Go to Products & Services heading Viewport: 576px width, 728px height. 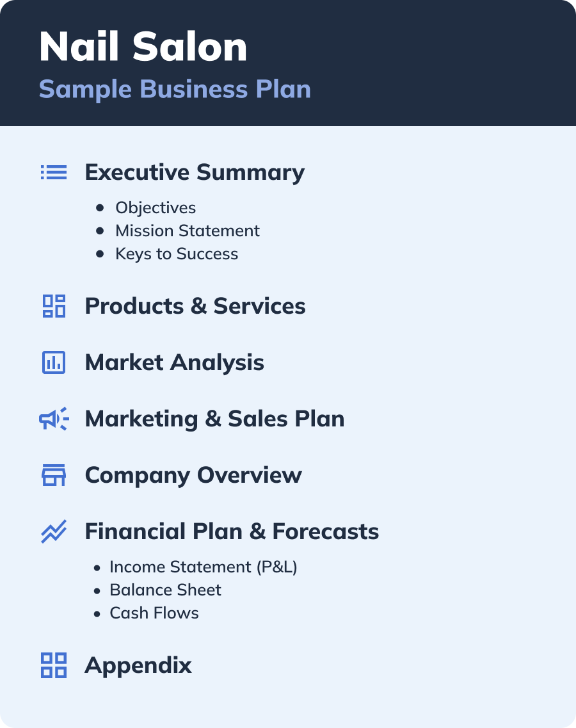pyautogui.click(x=195, y=306)
